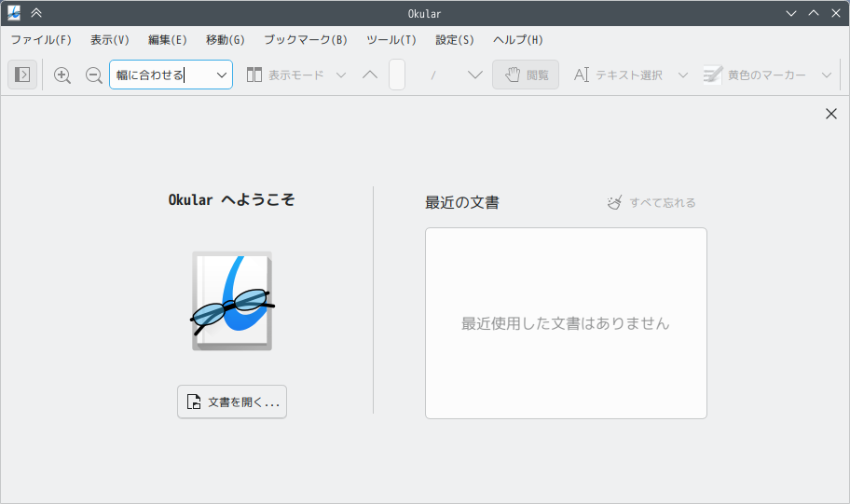Select the テキスト選択 text selection tool

pos(618,75)
